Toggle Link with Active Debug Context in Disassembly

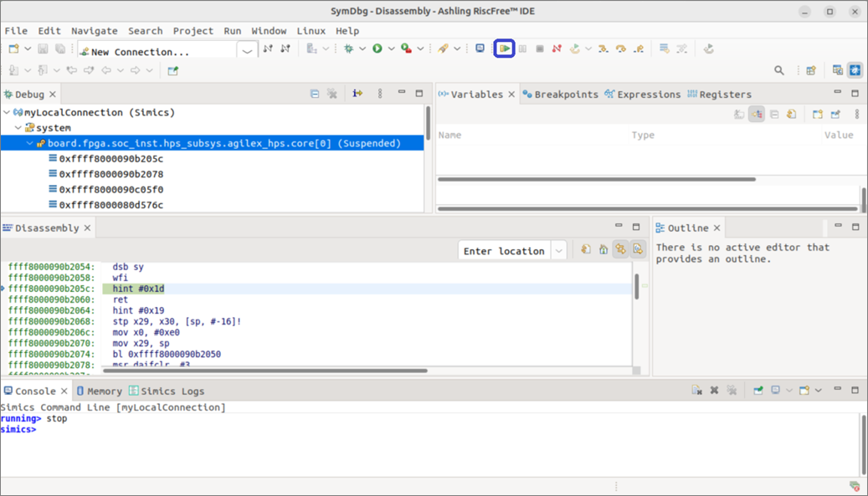[620, 250]
